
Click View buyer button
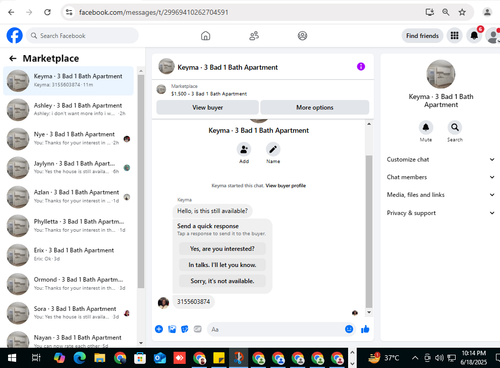[207, 107]
